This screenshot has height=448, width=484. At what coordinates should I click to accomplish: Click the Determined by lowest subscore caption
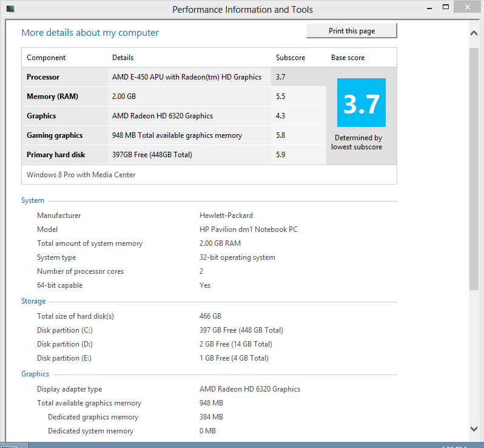click(x=357, y=142)
